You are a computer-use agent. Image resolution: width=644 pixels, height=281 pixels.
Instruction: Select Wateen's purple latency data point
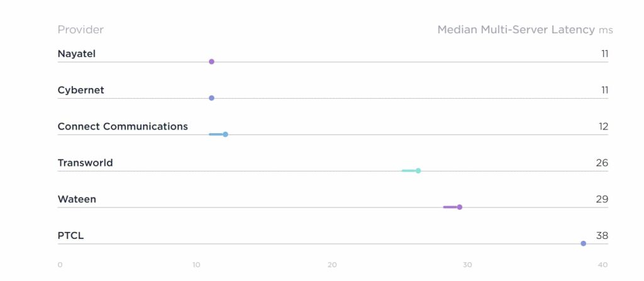coord(460,207)
